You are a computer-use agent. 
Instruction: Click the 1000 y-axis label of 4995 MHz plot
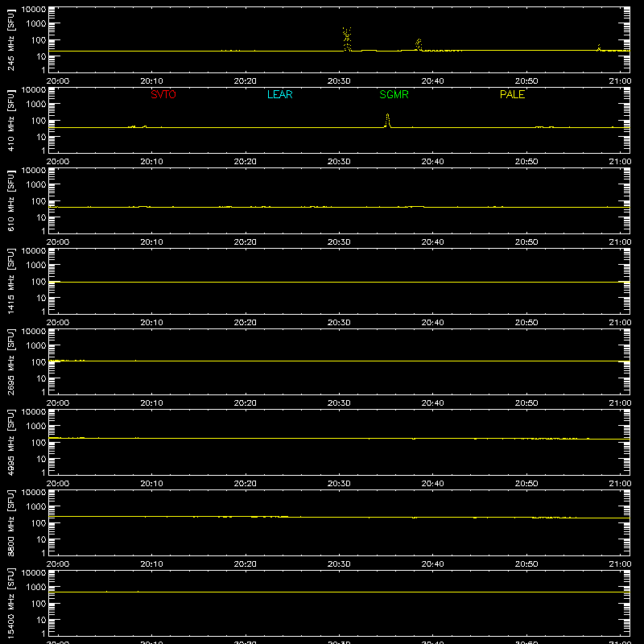click(36, 427)
